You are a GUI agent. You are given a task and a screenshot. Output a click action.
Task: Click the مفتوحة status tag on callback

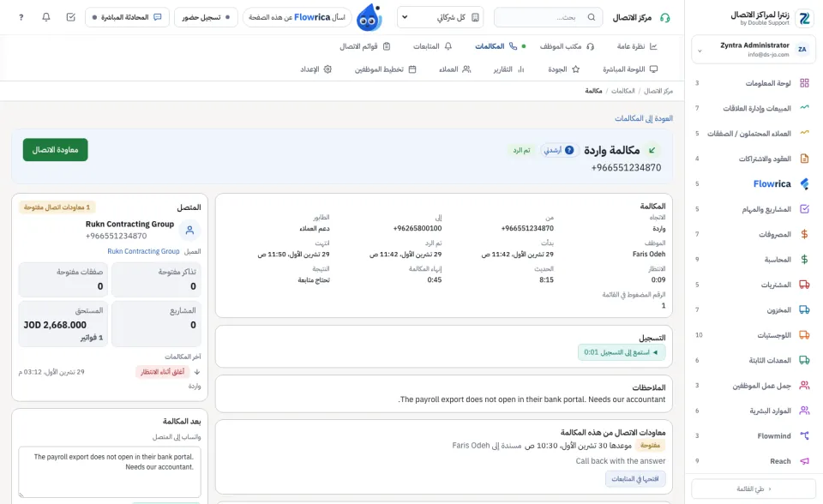coord(650,445)
